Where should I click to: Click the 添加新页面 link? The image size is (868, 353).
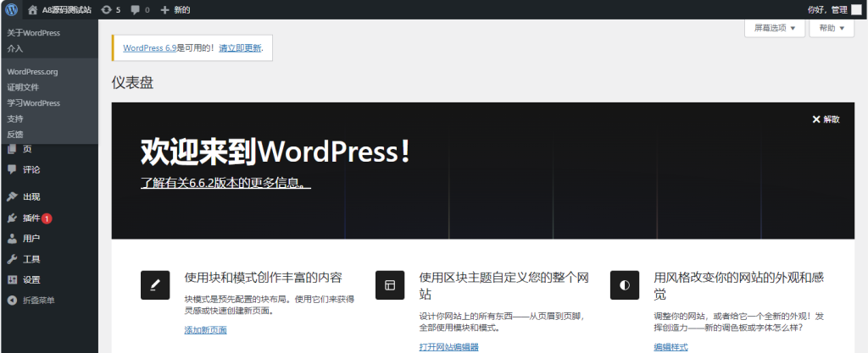click(x=205, y=330)
